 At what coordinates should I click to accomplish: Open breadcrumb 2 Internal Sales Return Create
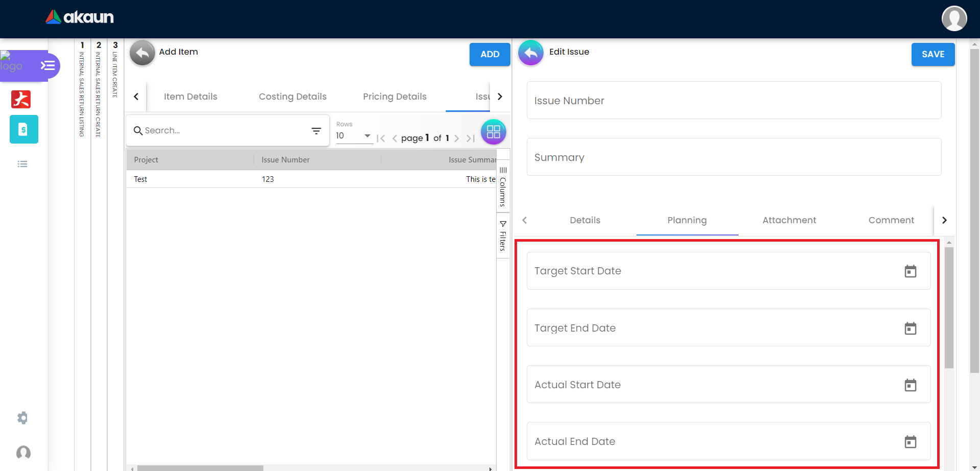pyautogui.click(x=99, y=89)
